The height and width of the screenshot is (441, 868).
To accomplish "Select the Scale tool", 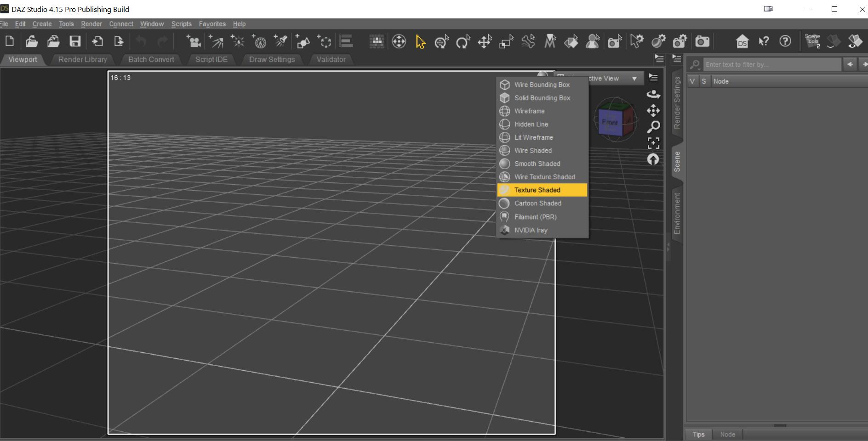I will pyautogui.click(x=506, y=42).
